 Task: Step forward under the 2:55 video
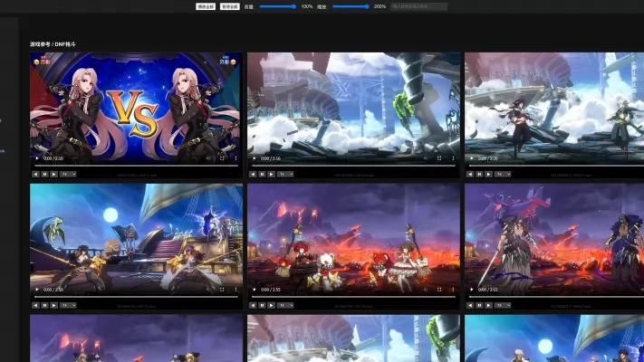coord(271,305)
